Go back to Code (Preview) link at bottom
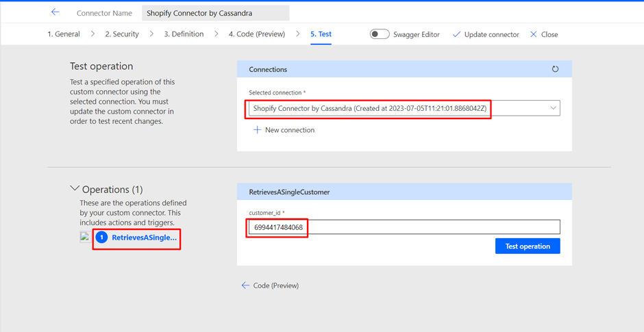 tap(270, 285)
